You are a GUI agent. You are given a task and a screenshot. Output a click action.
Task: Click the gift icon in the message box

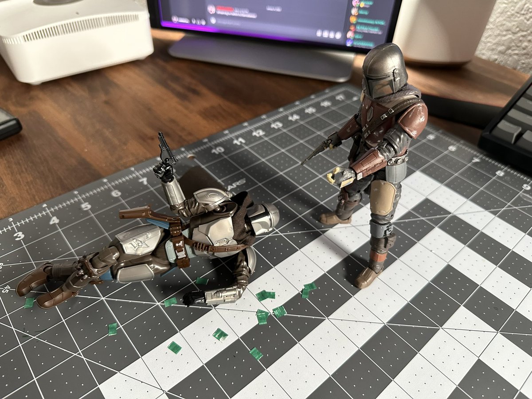point(319,33)
